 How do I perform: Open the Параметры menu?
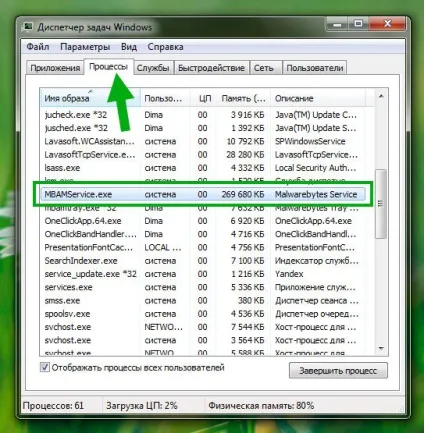coord(85,47)
